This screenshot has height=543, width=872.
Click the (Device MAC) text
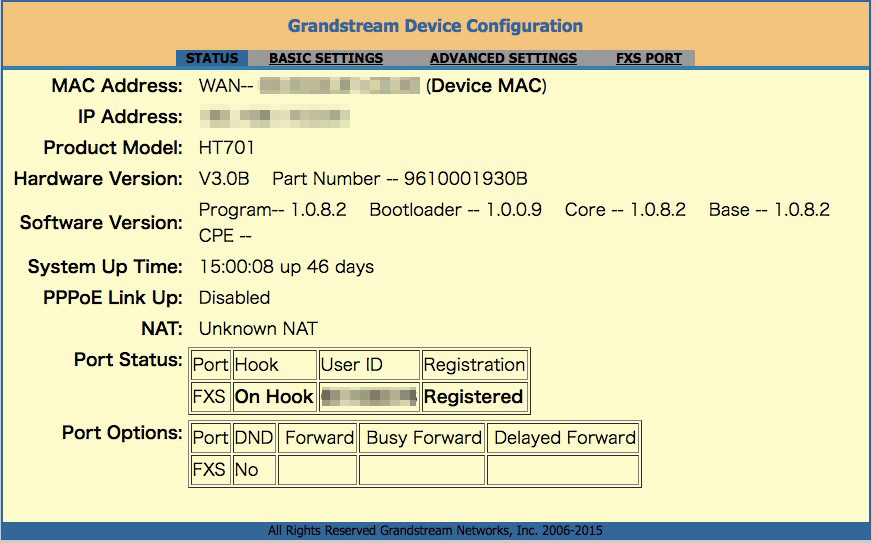[x=487, y=86]
